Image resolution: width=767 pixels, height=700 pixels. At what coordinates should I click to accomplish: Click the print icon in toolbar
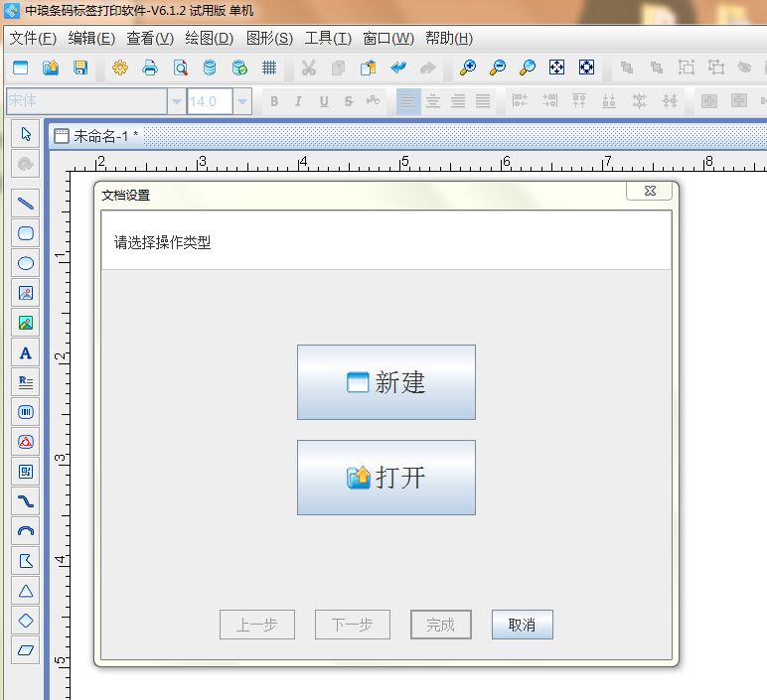click(150, 68)
